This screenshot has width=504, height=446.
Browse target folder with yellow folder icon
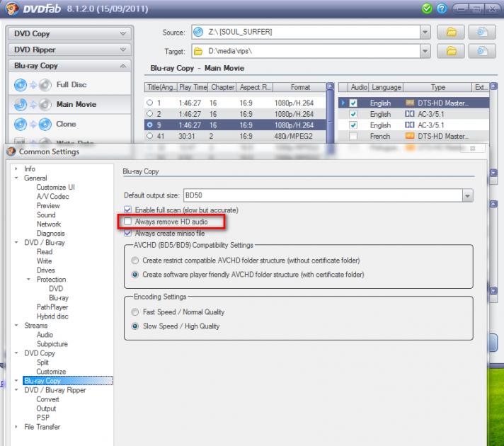[x=451, y=51]
